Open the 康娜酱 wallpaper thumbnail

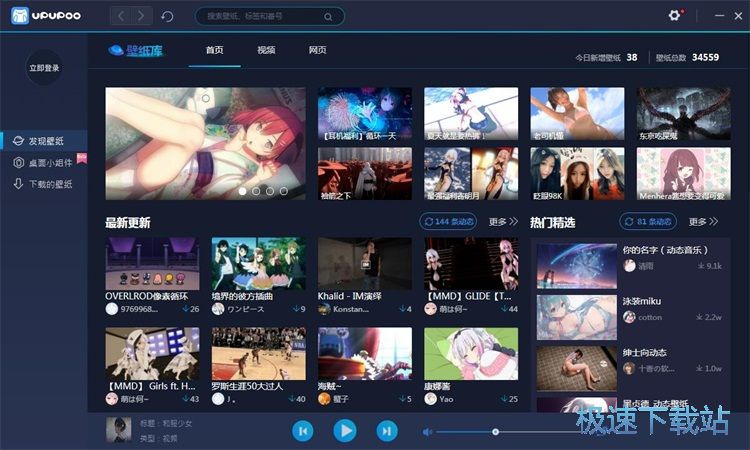pyautogui.click(x=471, y=353)
